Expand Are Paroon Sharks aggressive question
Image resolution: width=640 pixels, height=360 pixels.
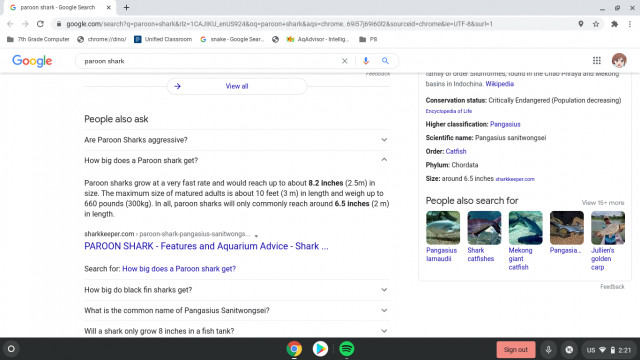click(x=237, y=140)
